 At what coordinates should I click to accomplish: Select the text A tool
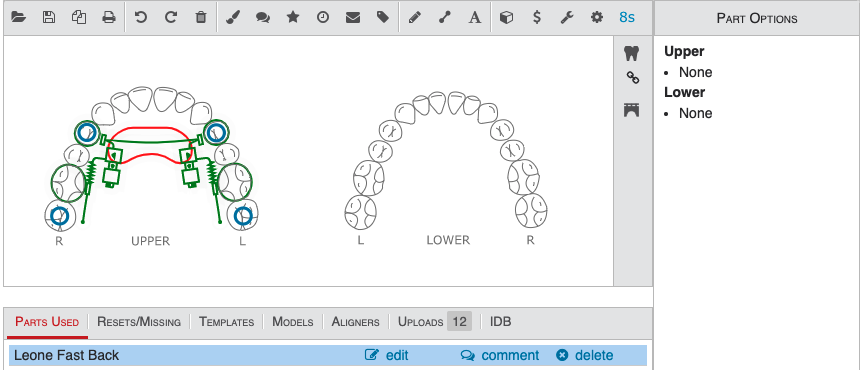click(x=475, y=18)
